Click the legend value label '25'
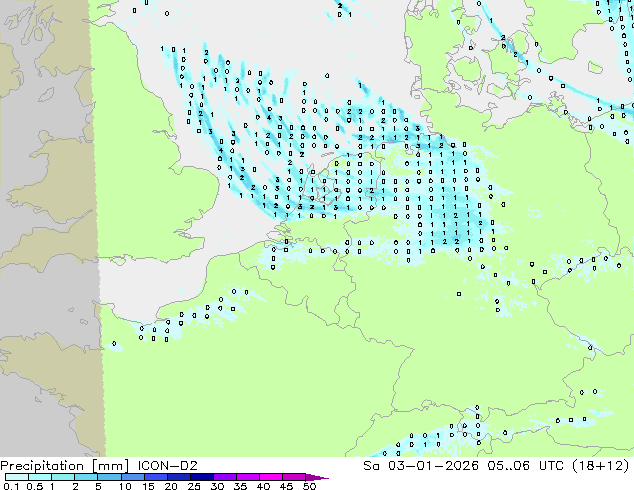Image resolution: width=634 pixels, height=490 pixels. [194, 486]
